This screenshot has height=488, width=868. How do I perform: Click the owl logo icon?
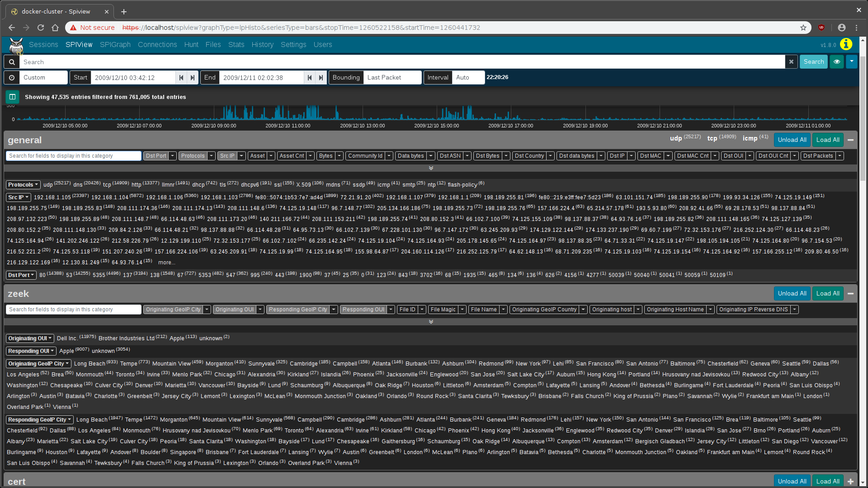(x=16, y=45)
